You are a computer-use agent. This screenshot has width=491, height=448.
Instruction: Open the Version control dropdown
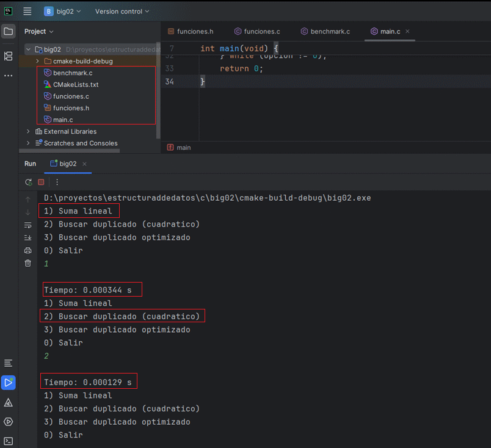122,12
